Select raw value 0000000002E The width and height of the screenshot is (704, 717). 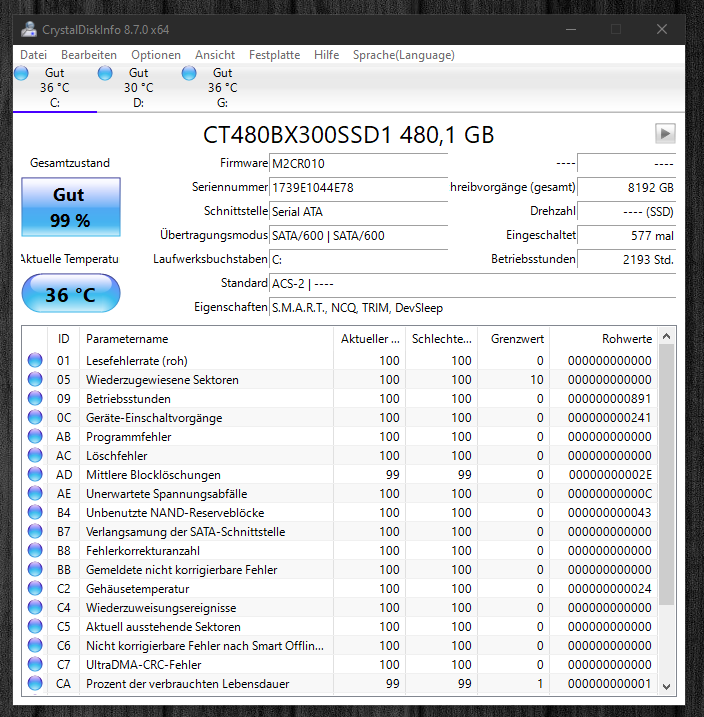(x=610, y=475)
